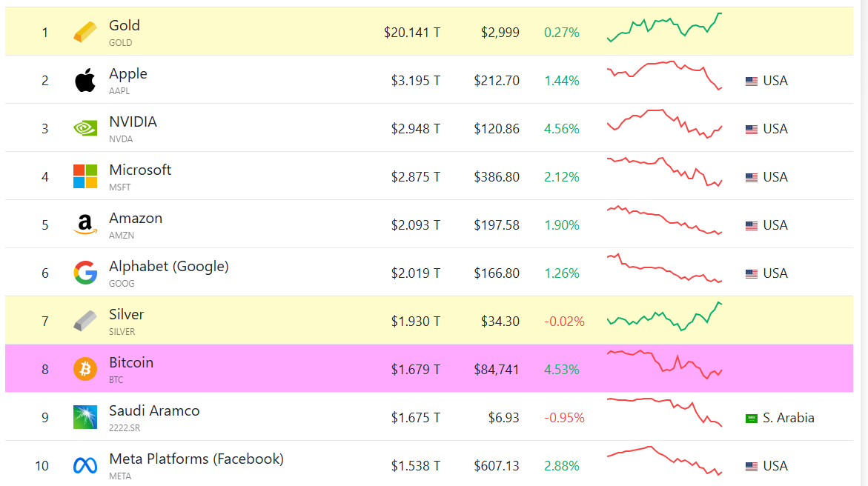868x486 pixels.
Task: Click Meta's market cap $1.538 T
Action: [x=416, y=466]
